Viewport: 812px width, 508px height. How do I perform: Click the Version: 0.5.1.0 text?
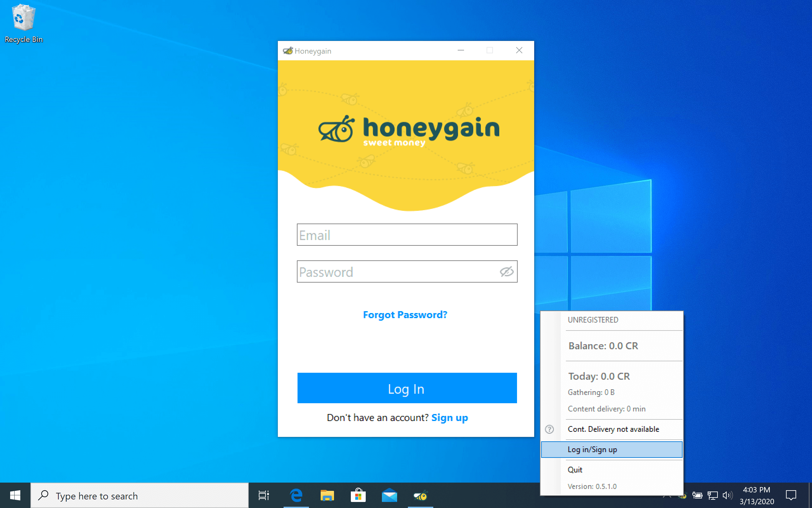tap(592, 486)
